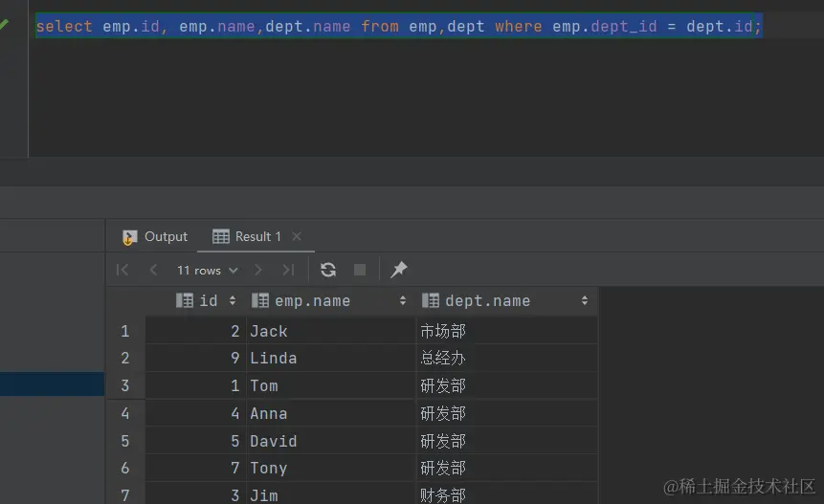Go to first page of results
The height and width of the screenshot is (504, 824).
coord(122,270)
